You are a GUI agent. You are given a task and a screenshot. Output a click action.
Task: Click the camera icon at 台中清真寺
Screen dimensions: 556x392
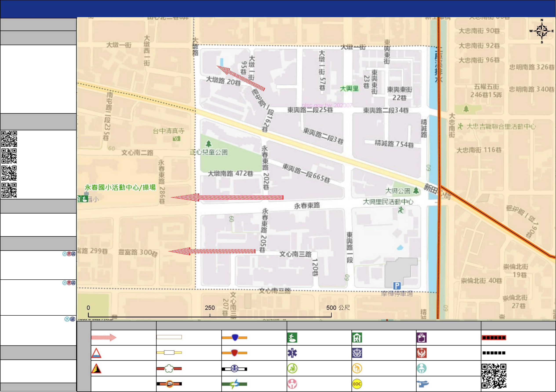176,138
